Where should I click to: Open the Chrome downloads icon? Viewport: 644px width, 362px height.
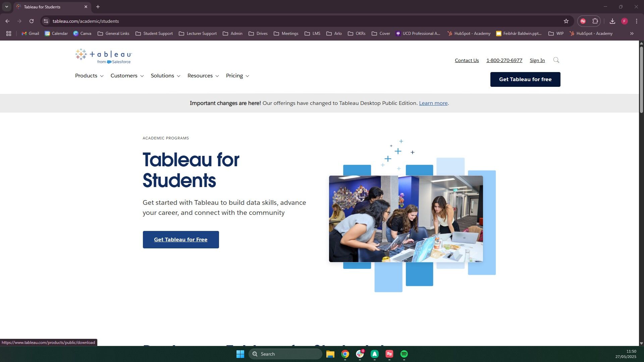(x=612, y=21)
